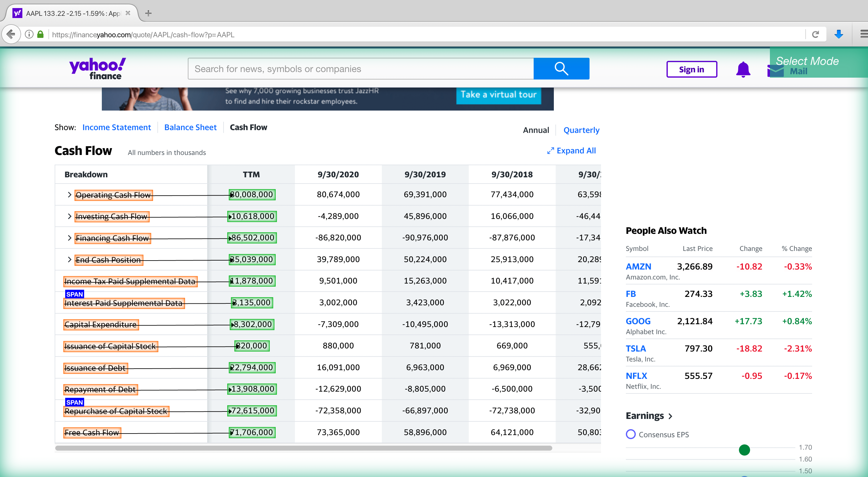This screenshot has height=477, width=868.
Task: Open notifications bell icon
Action: [x=743, y=70]
